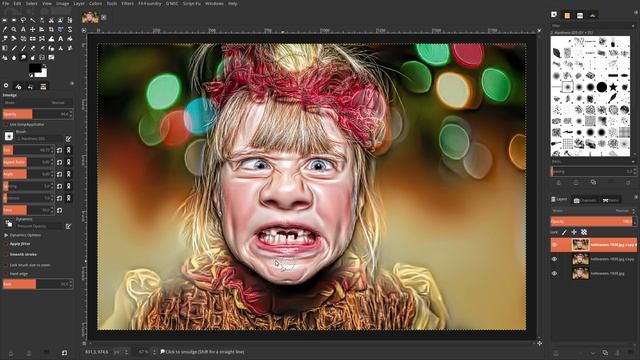
Task: Click the open image tab thumbnail
Action: (90, 17)
